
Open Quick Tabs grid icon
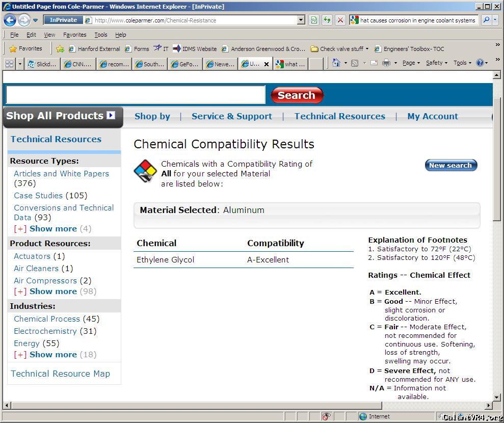point(9,64)
